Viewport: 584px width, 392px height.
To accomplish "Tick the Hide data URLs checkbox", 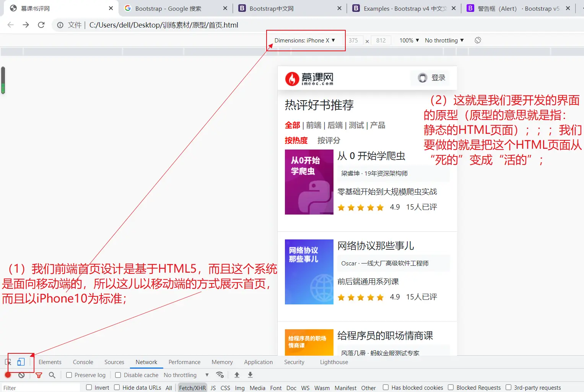I will [x=117, y=387].
